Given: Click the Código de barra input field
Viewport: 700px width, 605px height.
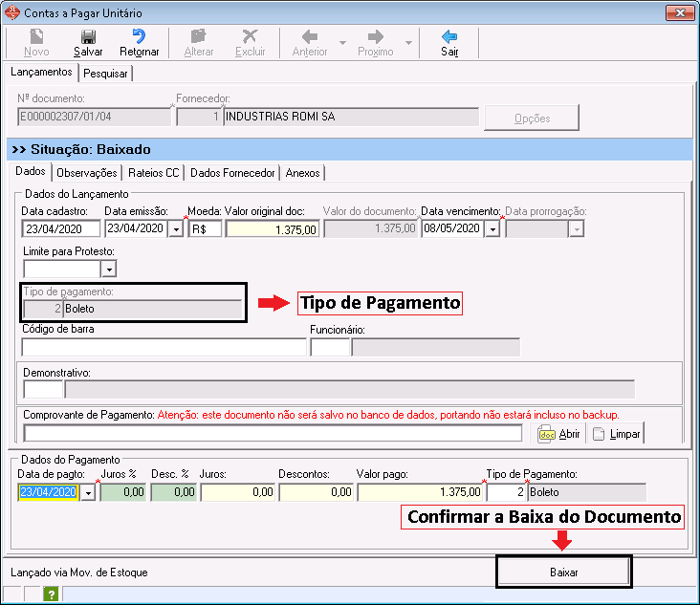Looking at the screenshot, I should 163,347.
